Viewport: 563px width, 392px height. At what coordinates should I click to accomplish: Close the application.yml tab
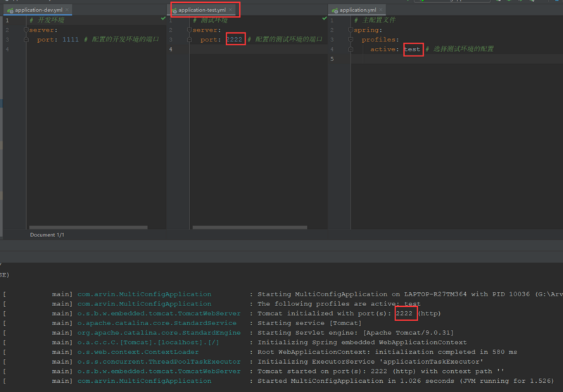(x=381, y=10)
